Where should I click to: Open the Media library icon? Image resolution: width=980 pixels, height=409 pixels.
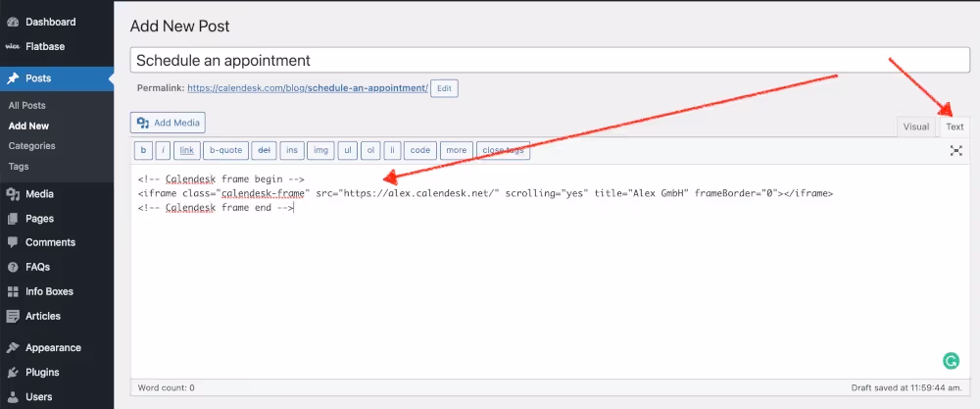[13, 194]
